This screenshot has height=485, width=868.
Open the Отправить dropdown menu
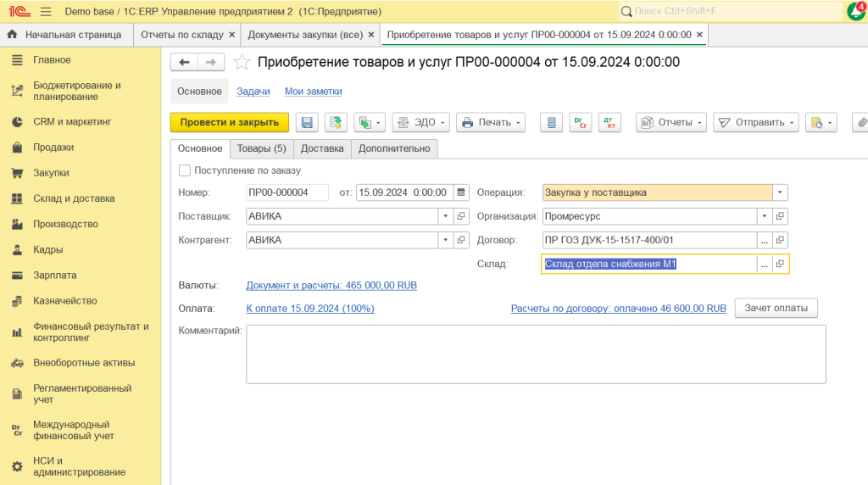pos(756,122)
